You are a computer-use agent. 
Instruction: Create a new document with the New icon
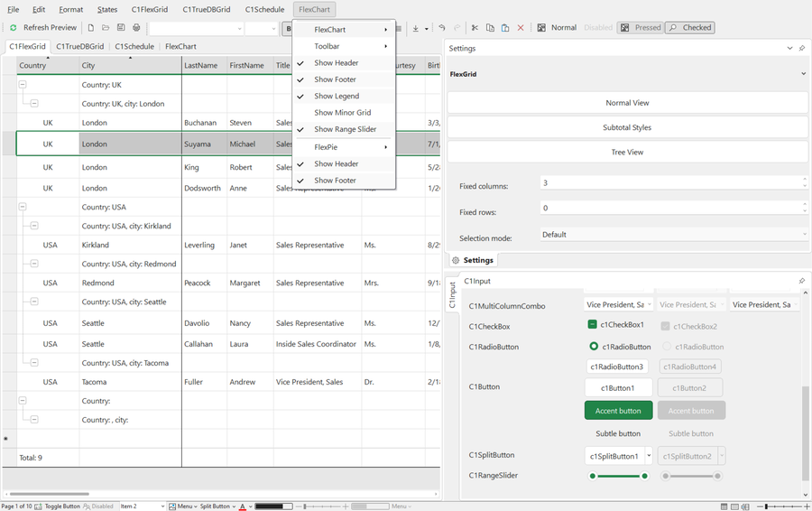click(90, 27)
